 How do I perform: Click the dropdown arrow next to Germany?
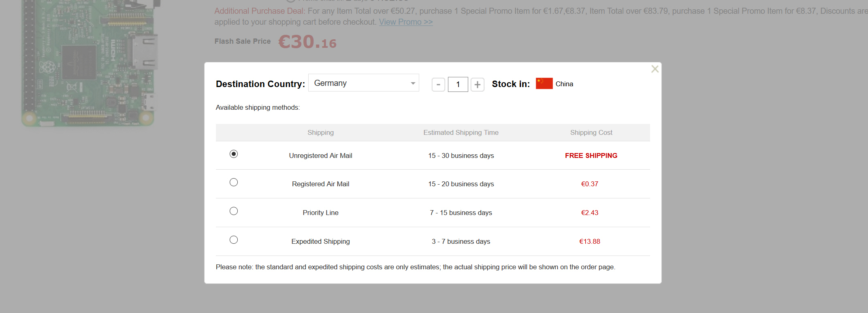[x=413, y=83]
